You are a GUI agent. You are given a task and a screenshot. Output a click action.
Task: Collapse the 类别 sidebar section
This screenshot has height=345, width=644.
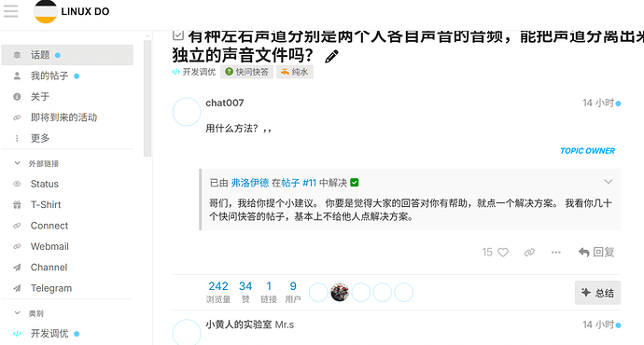pyautogui.click(x=17, y=313)
